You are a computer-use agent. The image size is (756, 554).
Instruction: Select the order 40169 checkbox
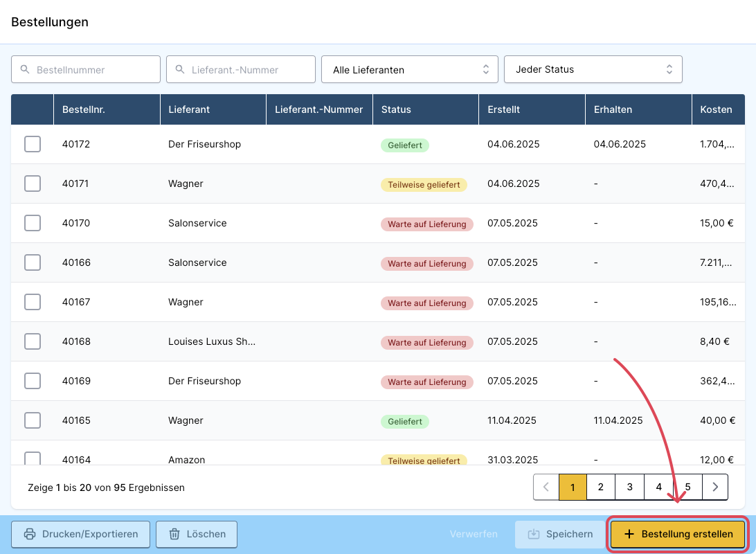pos(33,381)
